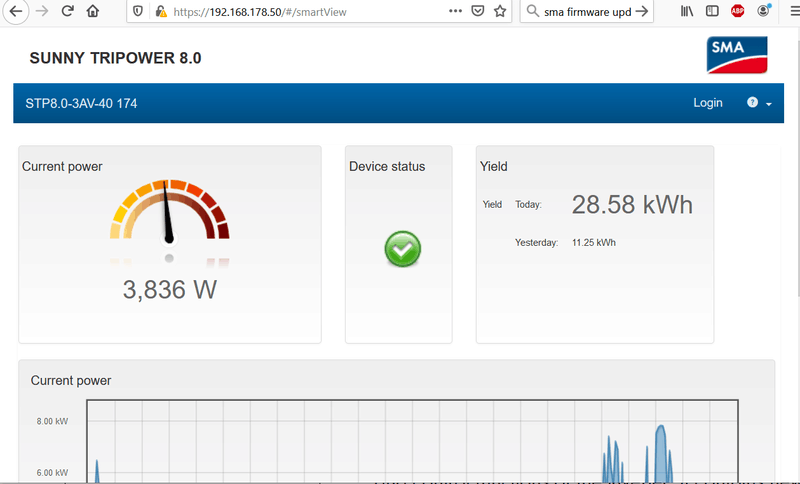Click the 11.25 kWh yesterday yield
Image resolution: width=800 pixels, height=484 pixels.
[593, 243]
